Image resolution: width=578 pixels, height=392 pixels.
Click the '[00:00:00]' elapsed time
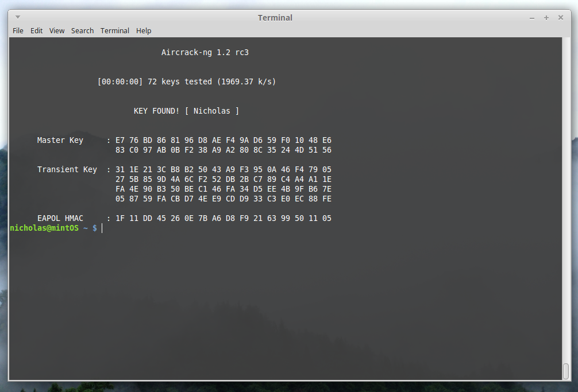120,81
